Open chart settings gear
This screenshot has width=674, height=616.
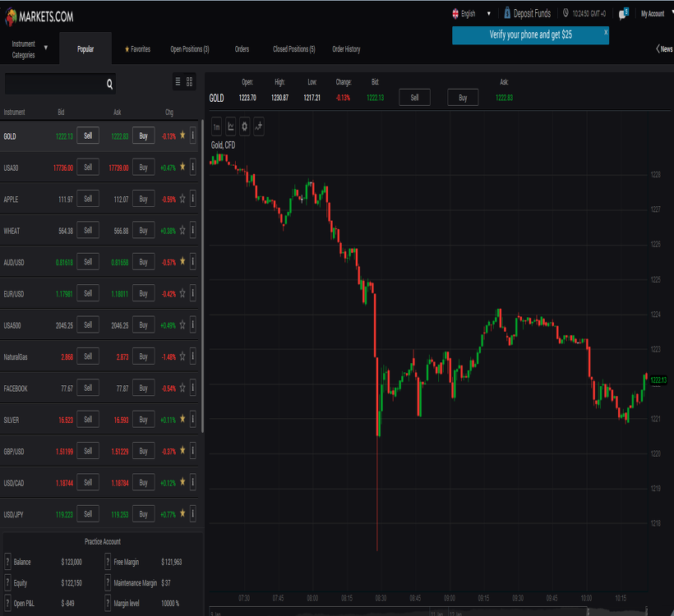pyautogui.click(x=245, y=126)
